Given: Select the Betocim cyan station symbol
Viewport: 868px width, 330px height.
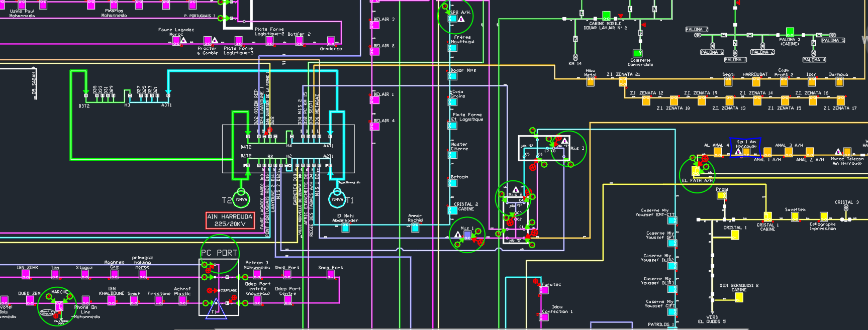Looking at the screenshot, I should coord(452,183).
